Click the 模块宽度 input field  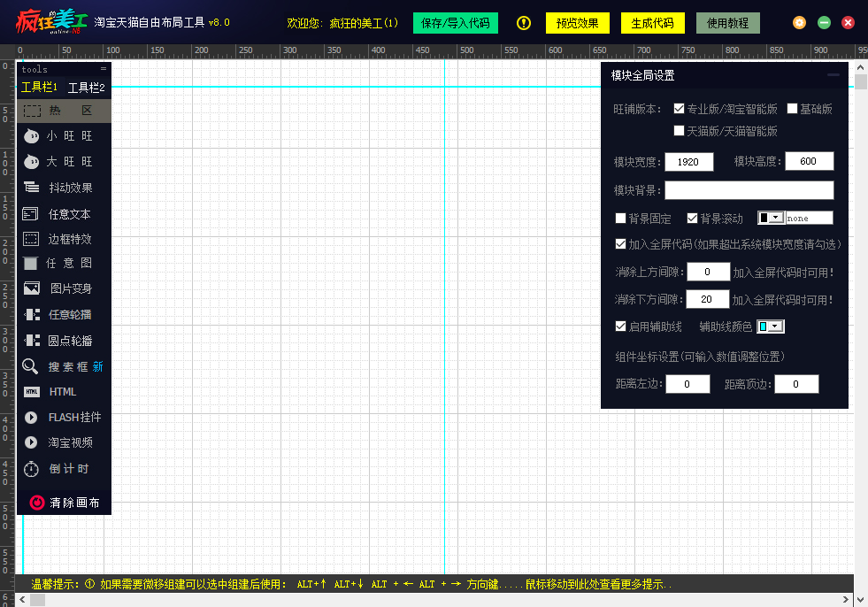[x=688, y=162]
